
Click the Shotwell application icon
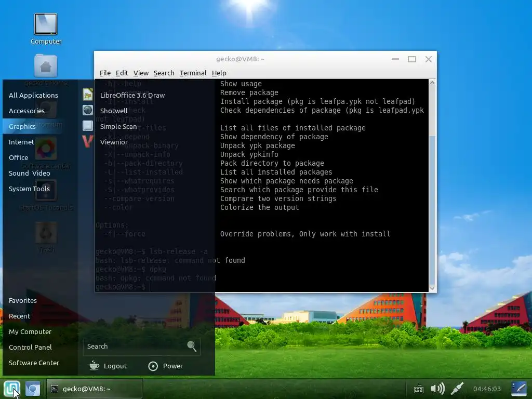point(87,110)
